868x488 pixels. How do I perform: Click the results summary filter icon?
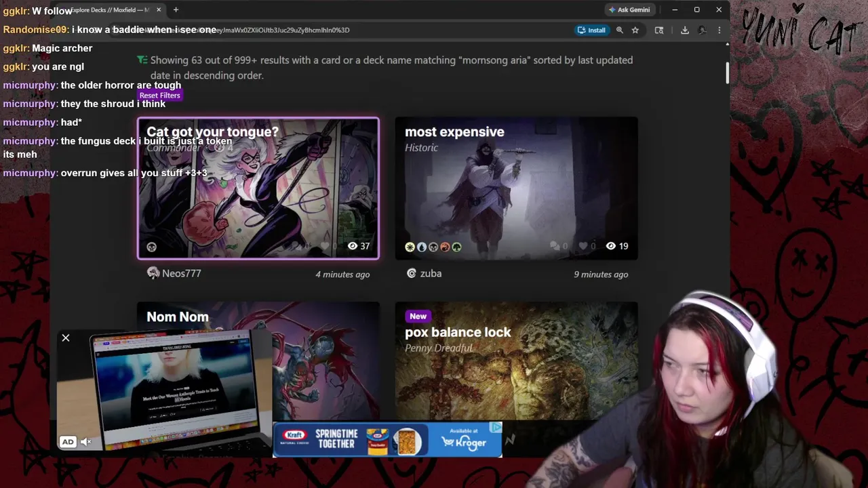coord(142,60)
